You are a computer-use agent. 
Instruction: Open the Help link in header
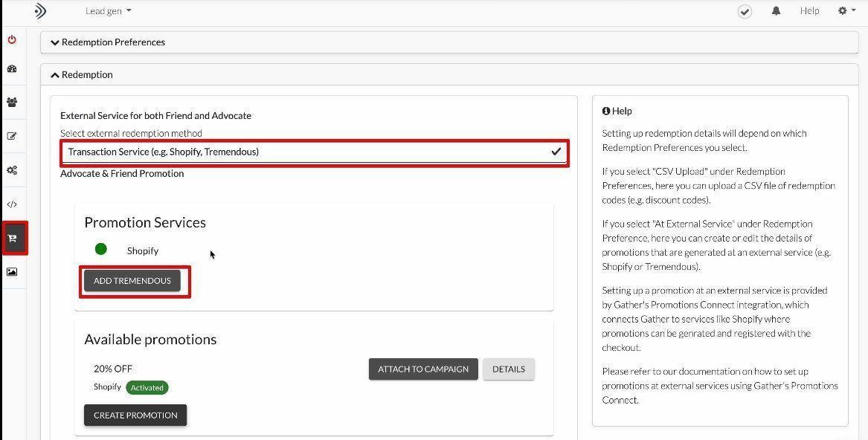point(809,10)
